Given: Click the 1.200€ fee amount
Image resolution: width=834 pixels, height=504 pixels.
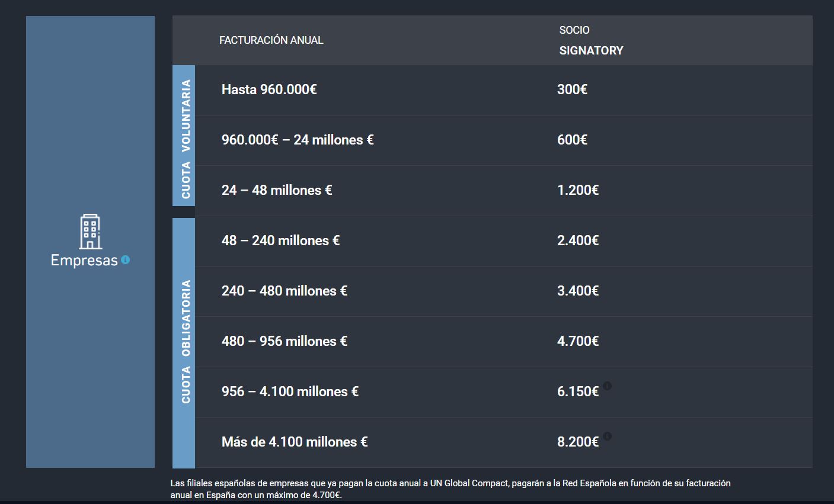Looking at the screenshot, I should point(577,190).
